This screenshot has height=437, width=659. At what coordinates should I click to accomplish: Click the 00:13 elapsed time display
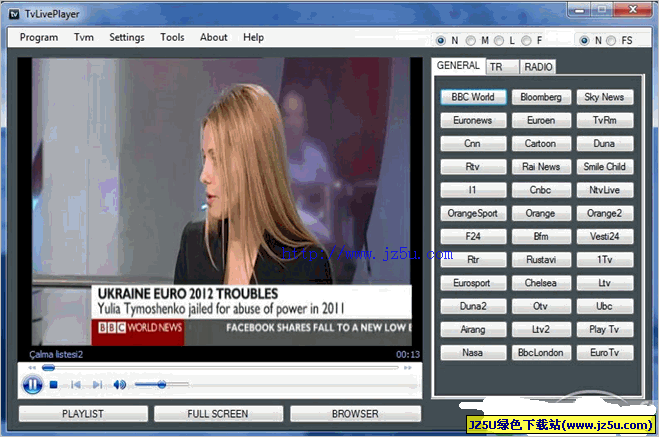[x=408, y=355]
